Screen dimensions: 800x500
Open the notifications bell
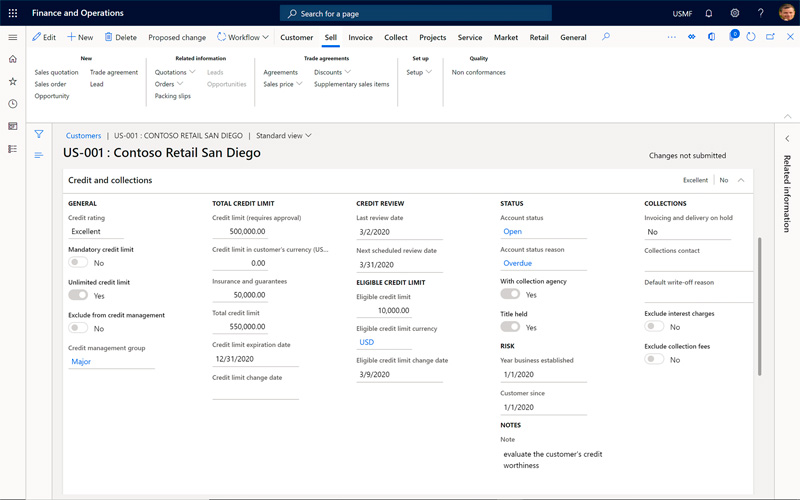coord(709,13)
